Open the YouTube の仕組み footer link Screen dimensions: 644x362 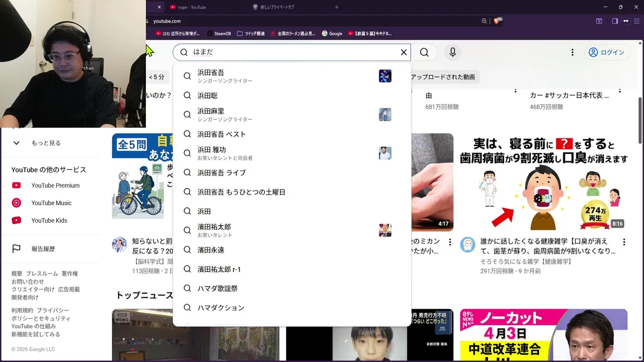click(x=34, y=326)
